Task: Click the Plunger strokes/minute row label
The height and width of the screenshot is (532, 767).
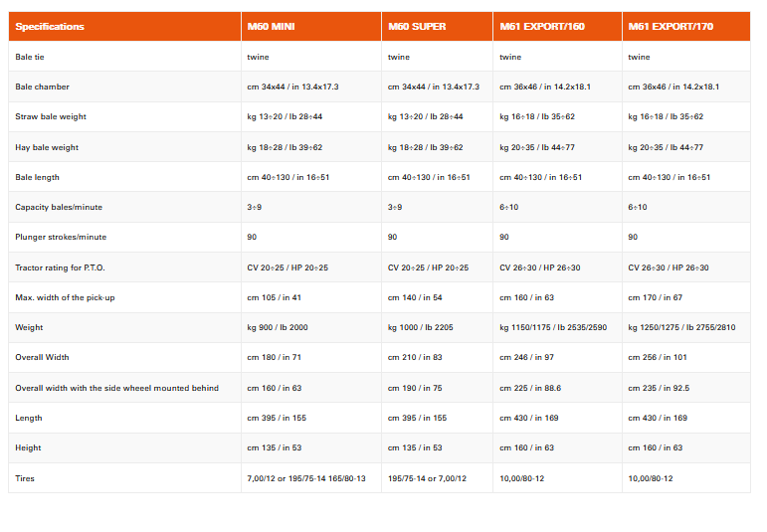Action: click(x=61, y=237)
